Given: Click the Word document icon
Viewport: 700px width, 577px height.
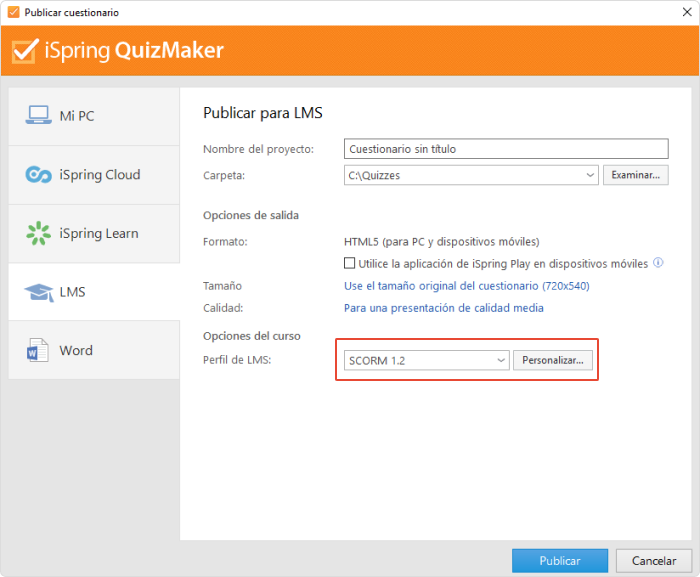Looking at the screenshot, I should (38, 351).
